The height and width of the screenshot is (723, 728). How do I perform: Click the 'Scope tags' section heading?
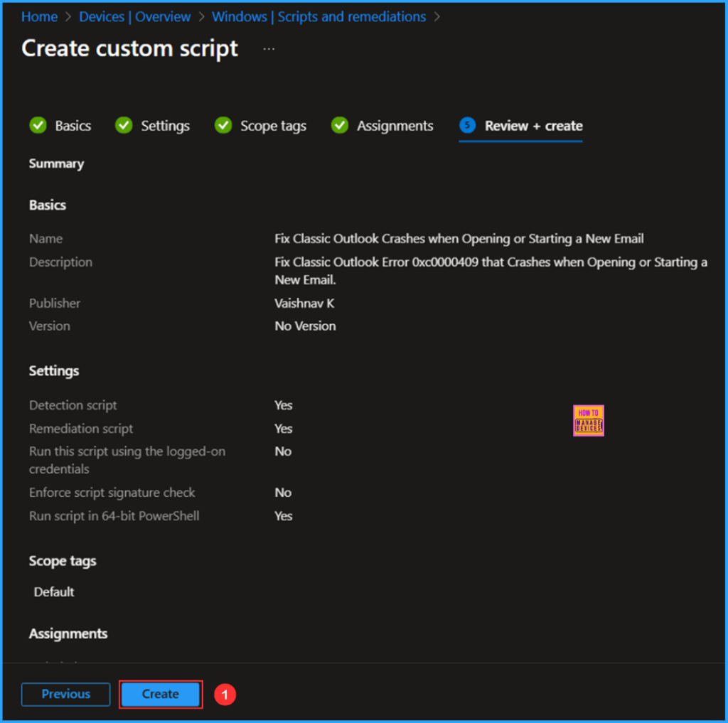pos(63,561)
